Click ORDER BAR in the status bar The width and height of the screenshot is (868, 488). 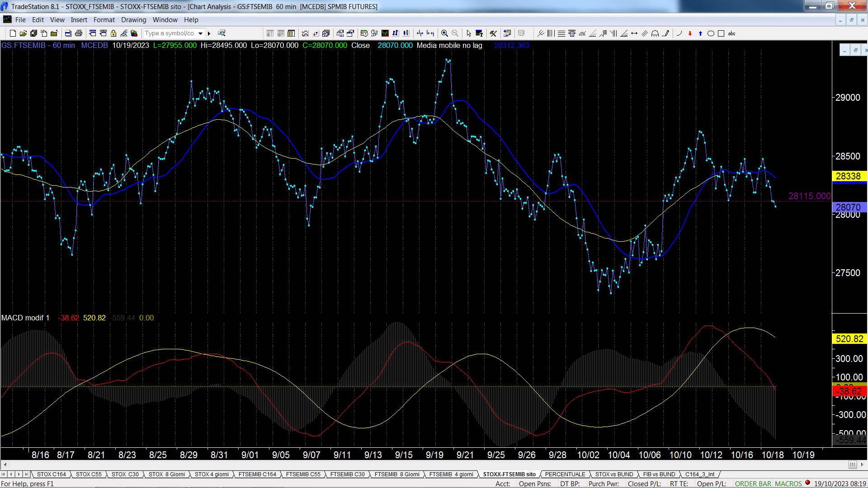(x=753, y=484)
